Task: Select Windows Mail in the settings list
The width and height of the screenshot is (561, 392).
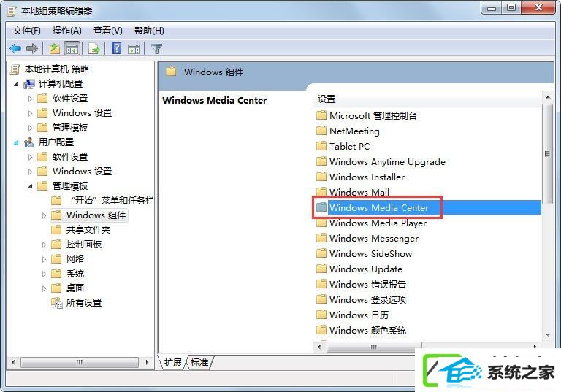Action: 359,193
